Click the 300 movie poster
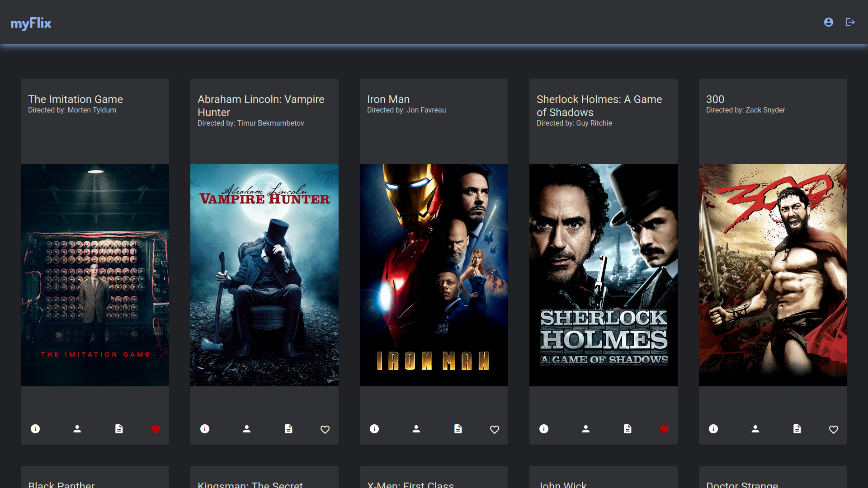 tap(773, 275)
